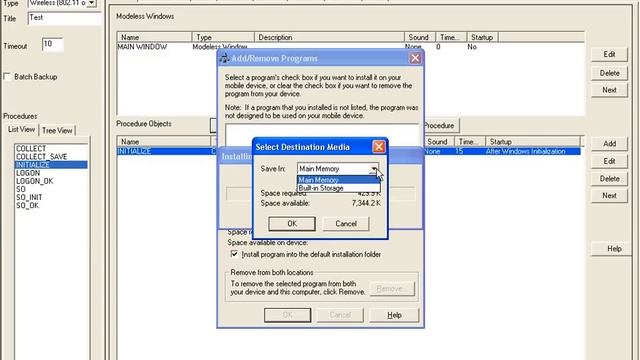
Task: Select INITIALIZE in the procedures list
Action: (x=51, y=165)
